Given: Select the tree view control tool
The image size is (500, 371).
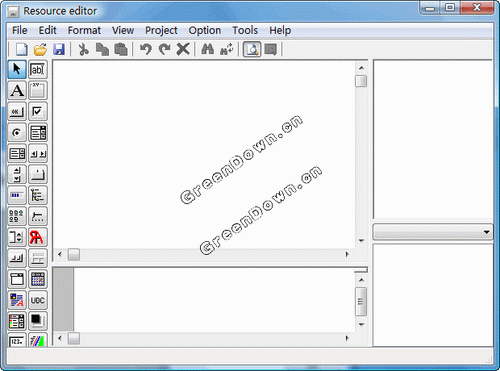Looking at the screenshot, I should tap(38, 195).
